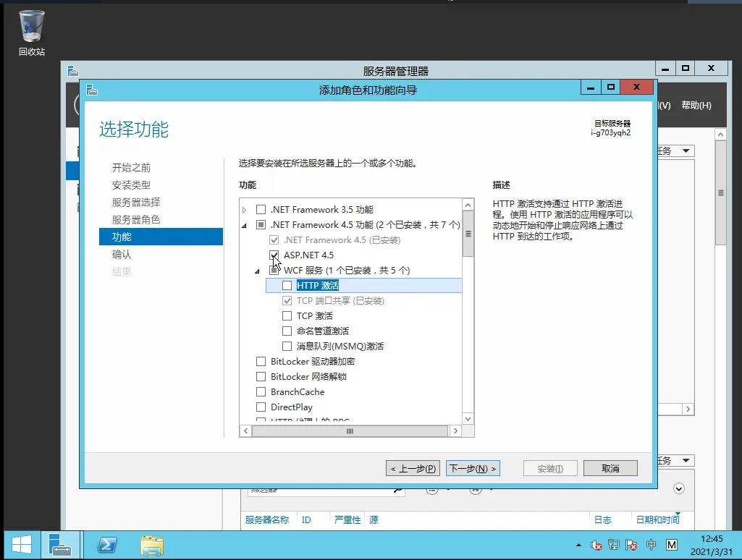Collapse the WCF 服务 tree node
742x560 pixels.
tap(257, 271)
